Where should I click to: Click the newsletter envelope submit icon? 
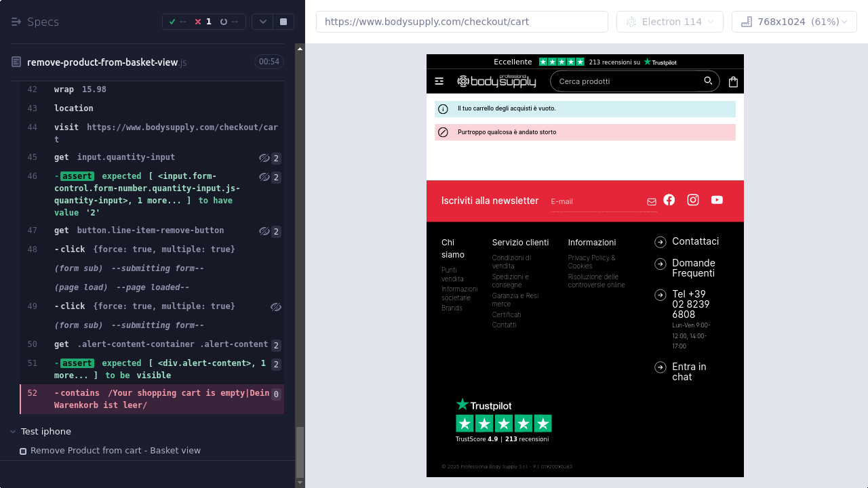click(x=652, y=201)
